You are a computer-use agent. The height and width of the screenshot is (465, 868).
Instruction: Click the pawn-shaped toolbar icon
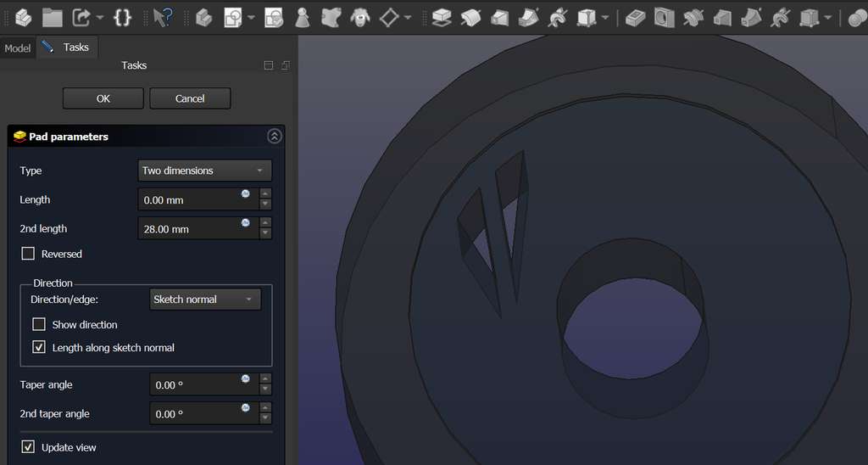302,18
